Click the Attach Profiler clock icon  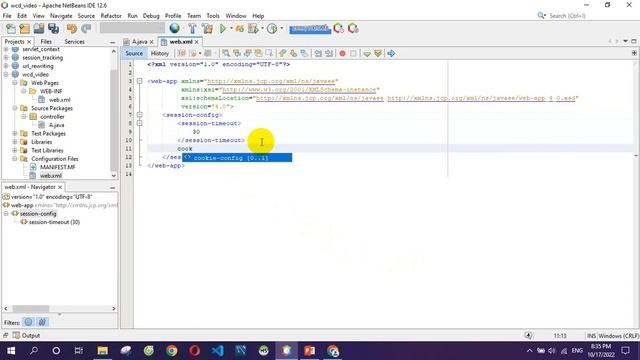pos(272,29)
